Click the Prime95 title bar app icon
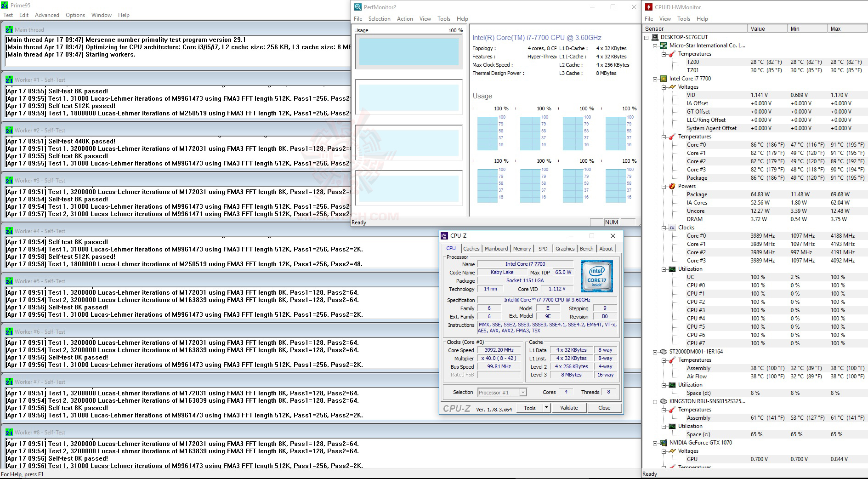Image resolution: width=868 pixels, height=479 pixels. pyautogui.click(x=5, y=6)
